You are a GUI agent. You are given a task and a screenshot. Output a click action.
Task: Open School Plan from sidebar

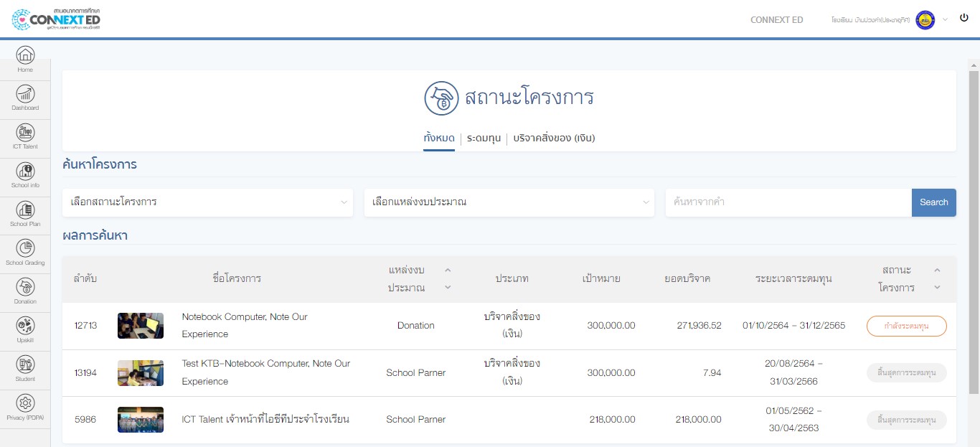coord(25,211)
